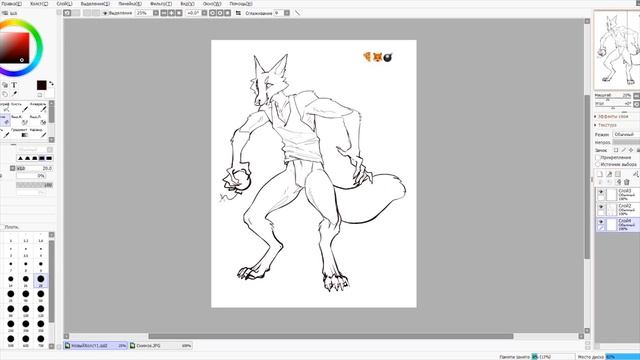The height and width of the screenshot is (360, 640).
Task: Pick the tool next to Градиент on the right
Action: [38, 133]
